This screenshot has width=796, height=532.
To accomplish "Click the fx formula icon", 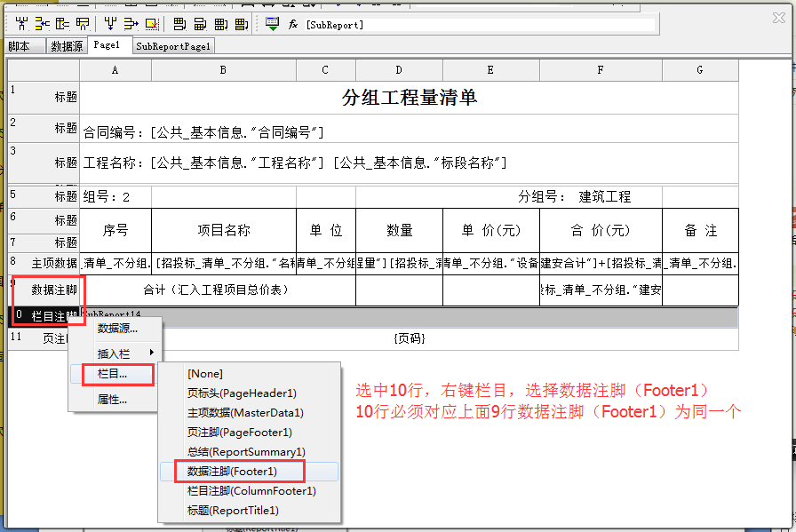I will tap(293, 24).
